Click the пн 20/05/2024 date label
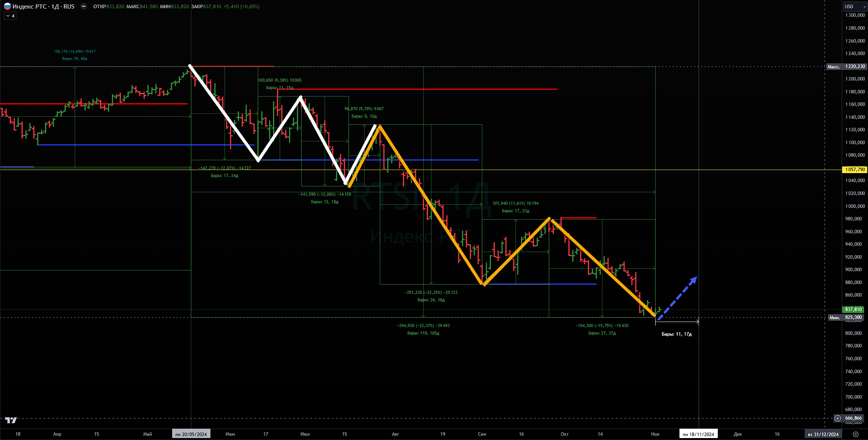868x440 pixels. point(191,434)
